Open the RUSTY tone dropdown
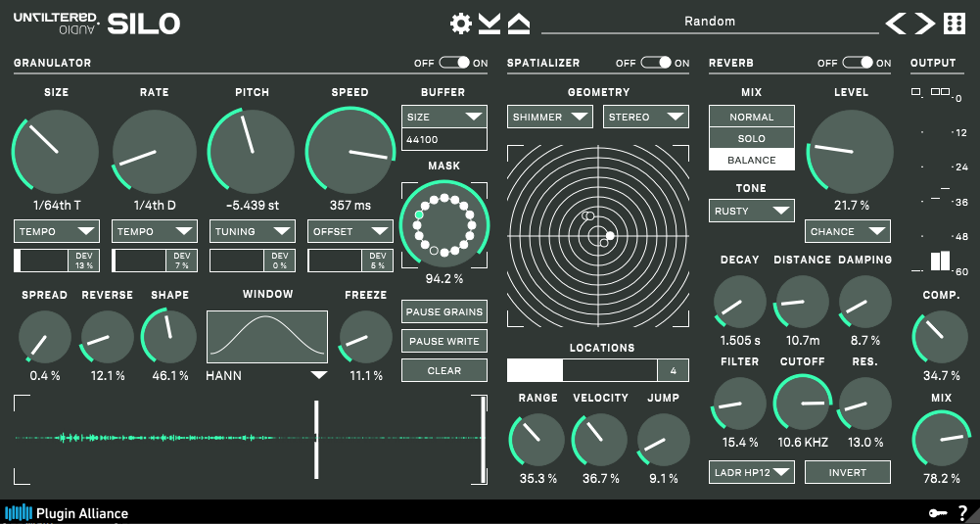The height and width of the screenshot is (524, 980). 752,211
